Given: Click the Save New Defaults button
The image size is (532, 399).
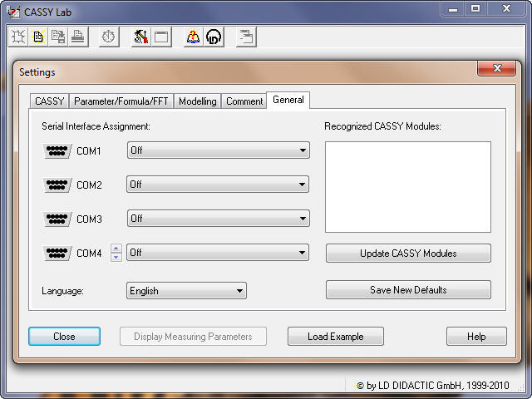Looking at the screenshot, I should click(x=408, y=290).
